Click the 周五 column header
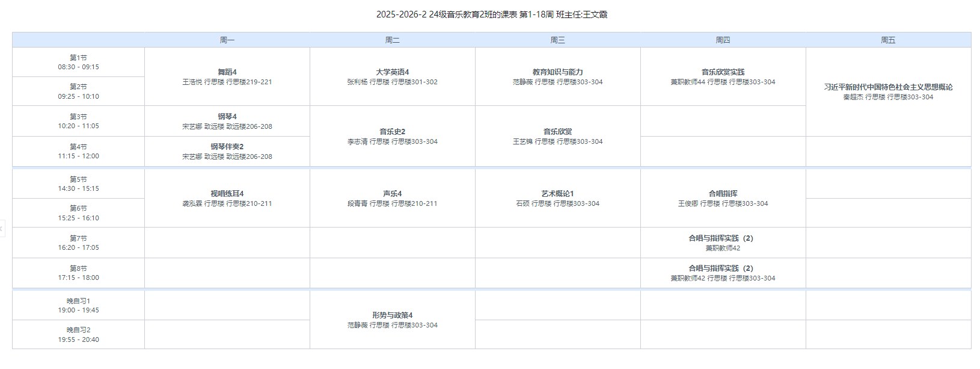 coord(888,40)
